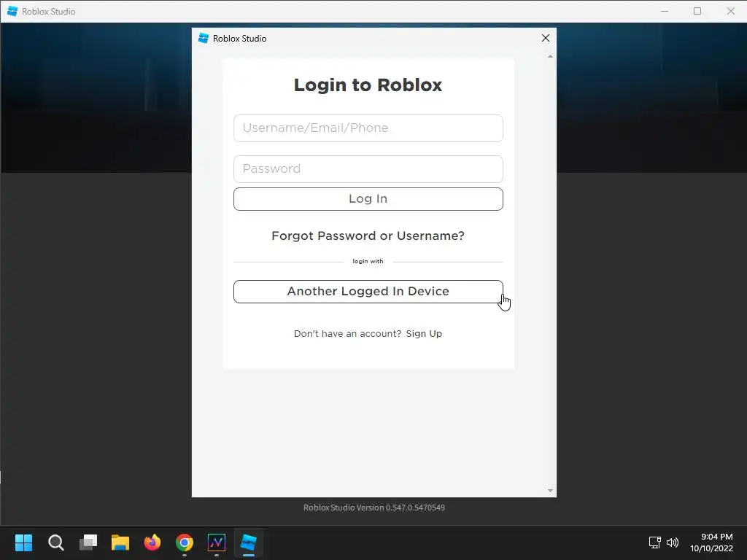Switch to Google Chrome on the taskbar
Image resolution: width=747 pixels, height=560 pixels.
point(185,542)
